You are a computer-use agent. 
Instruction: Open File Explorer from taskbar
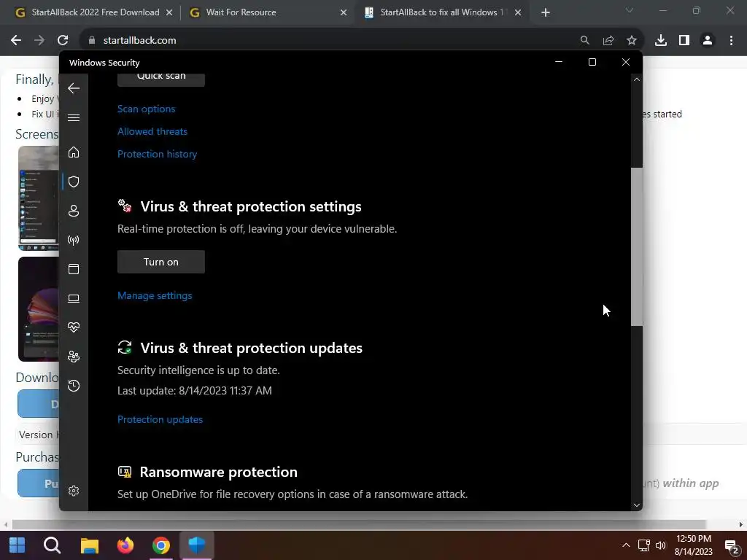pos(89,545)
